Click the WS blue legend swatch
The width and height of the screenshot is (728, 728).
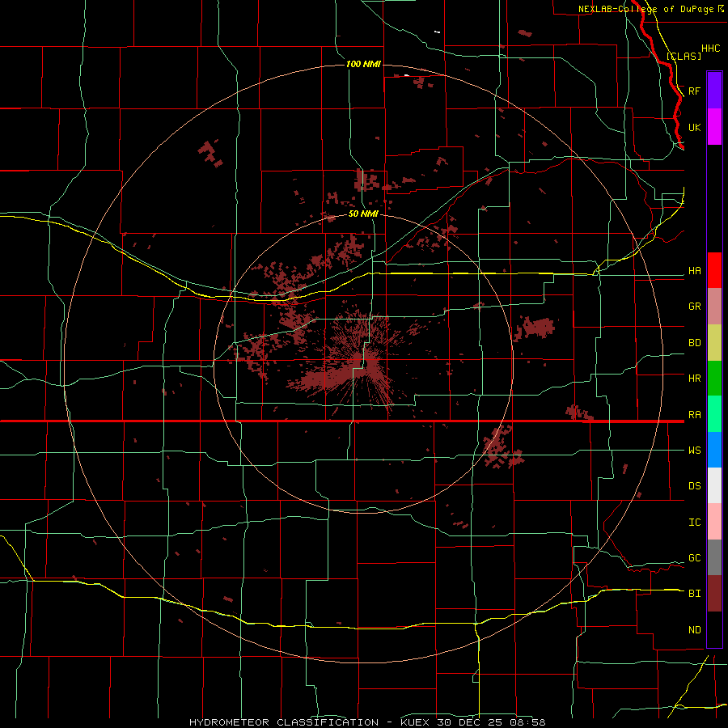tap(714, 450)
